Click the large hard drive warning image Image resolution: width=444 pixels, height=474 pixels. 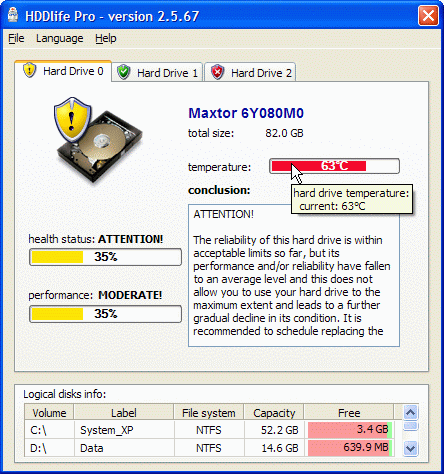click(x=98, y=140)
